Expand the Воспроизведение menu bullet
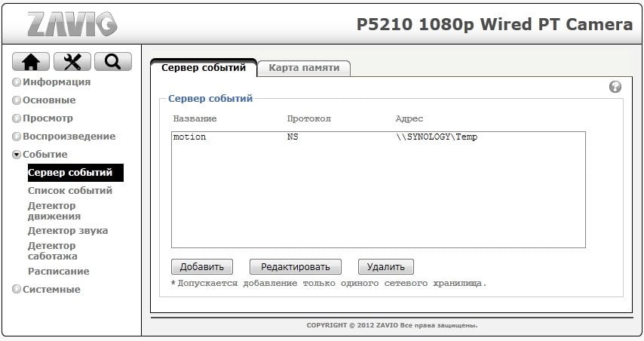The image size is (644, 341). point(17,137)
